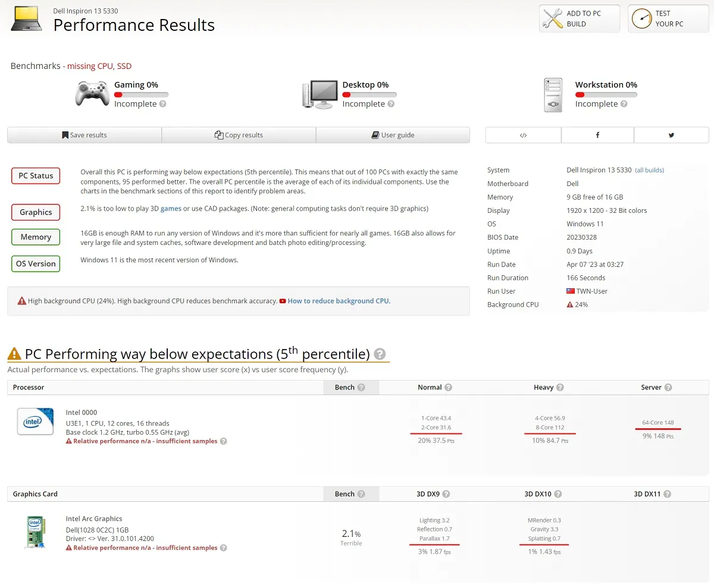Click the Run Date value Apr 07 '23
Screen dimensions: 714x588
coord(595,265)
